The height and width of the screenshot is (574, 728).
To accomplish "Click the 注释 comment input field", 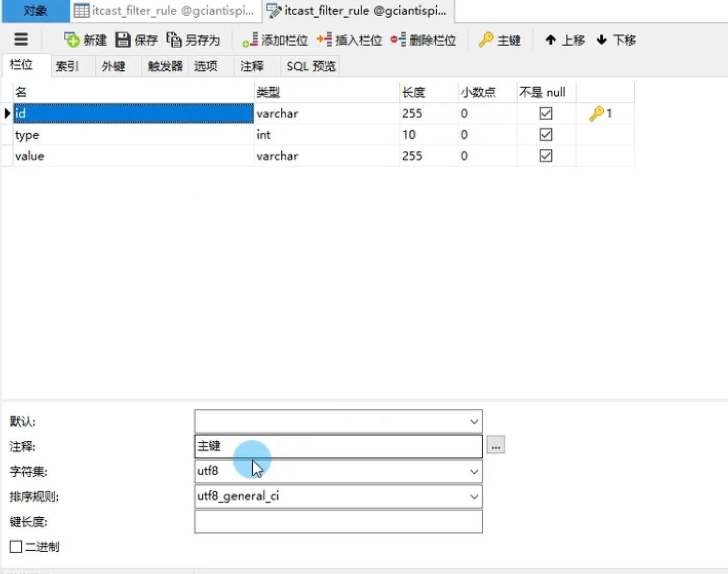I will pyautogui.click(x=339, y=446).
